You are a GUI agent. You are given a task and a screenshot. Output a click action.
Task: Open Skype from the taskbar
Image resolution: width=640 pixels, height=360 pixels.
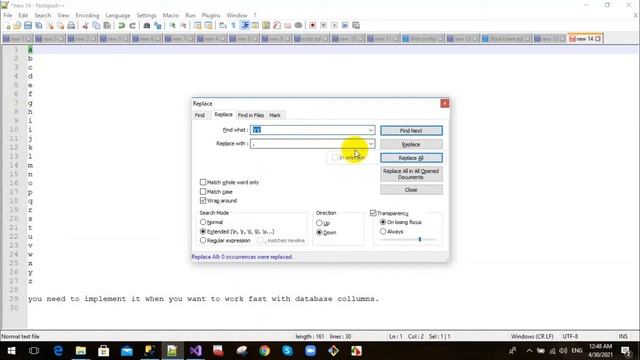coord(287,351)
